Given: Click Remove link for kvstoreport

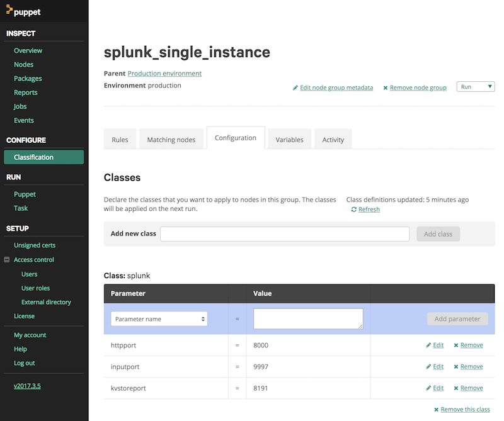Looking at the screenshot, I should point(471,388).
